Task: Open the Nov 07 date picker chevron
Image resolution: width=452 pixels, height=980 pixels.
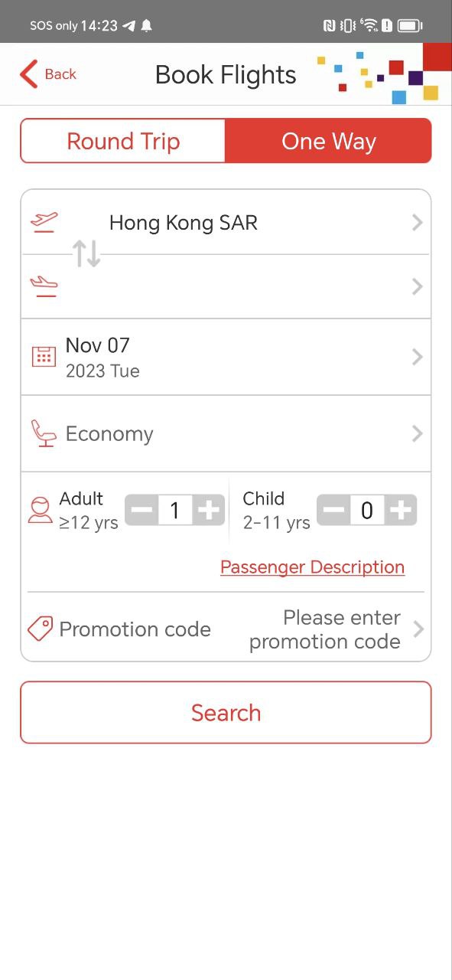Action: click(x=417, y=357)
